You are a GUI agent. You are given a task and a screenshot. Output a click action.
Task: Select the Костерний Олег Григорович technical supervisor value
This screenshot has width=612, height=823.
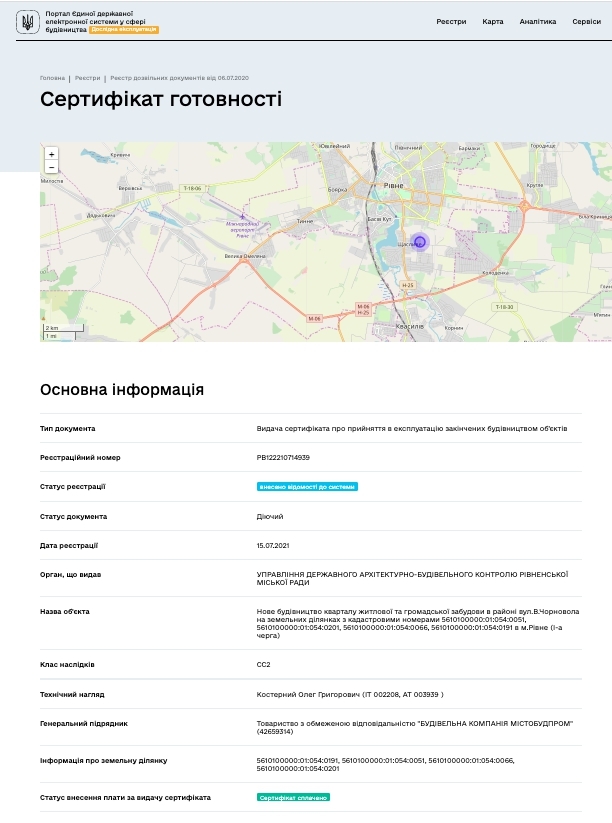pyautogui.click(x=350, y=694)
